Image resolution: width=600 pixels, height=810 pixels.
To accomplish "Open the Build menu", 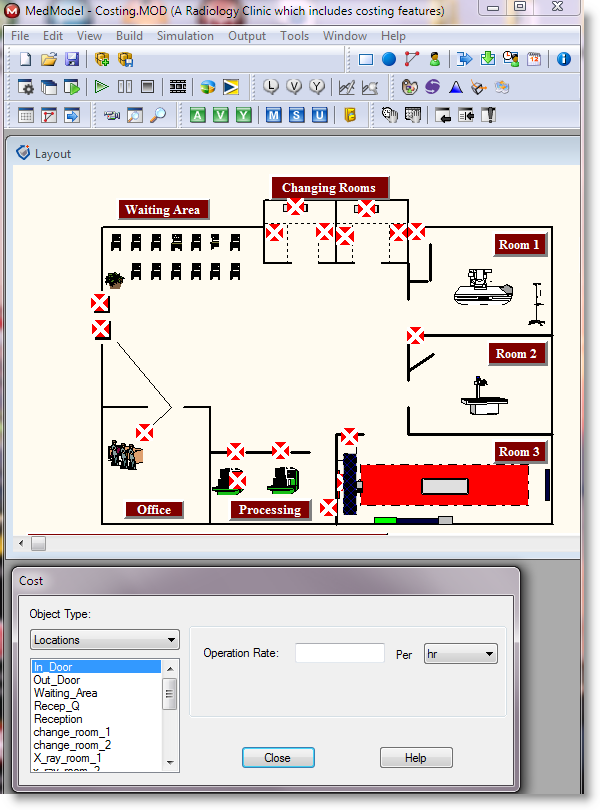I will 129,36.
